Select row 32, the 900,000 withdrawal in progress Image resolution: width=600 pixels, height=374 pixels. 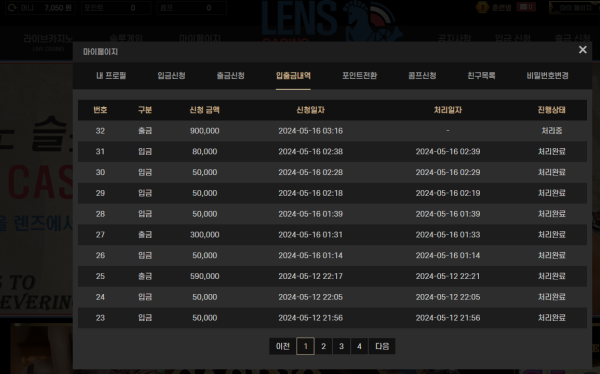[332, 131]
